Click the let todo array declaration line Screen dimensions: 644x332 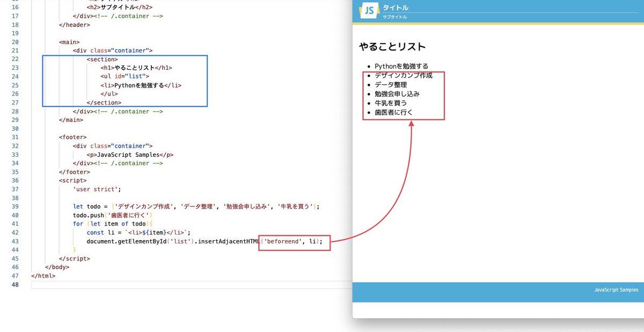coord(196,206)
